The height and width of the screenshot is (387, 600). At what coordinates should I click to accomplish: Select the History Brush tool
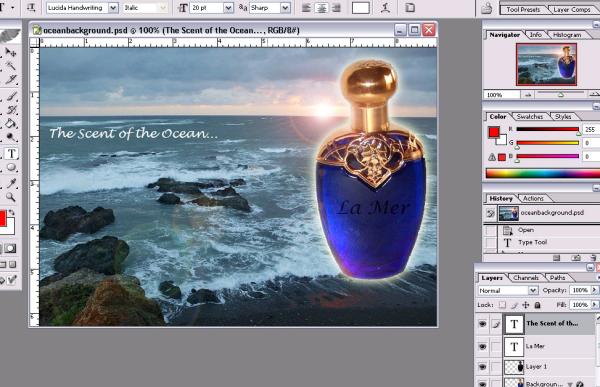(11, 110)
